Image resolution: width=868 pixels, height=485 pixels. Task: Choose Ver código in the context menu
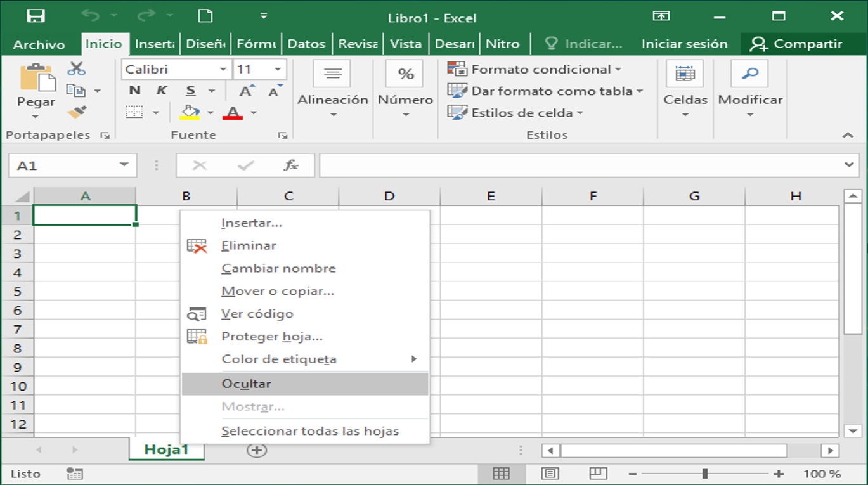(x=305, y=314)
